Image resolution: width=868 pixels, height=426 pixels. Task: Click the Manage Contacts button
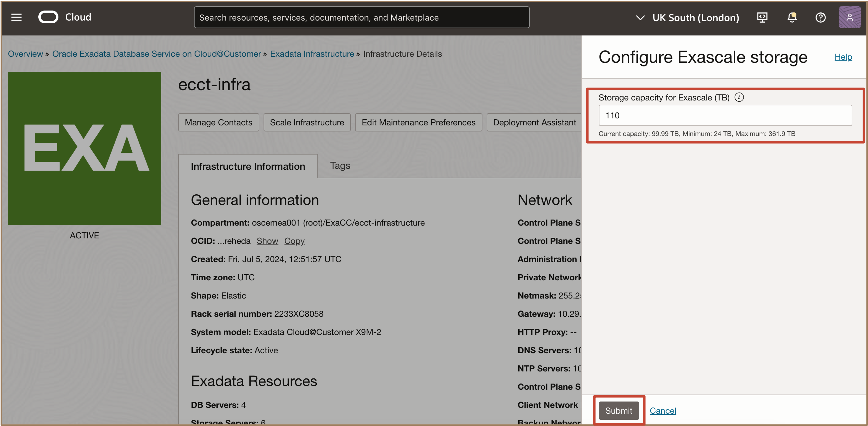[x=218, y=123]
